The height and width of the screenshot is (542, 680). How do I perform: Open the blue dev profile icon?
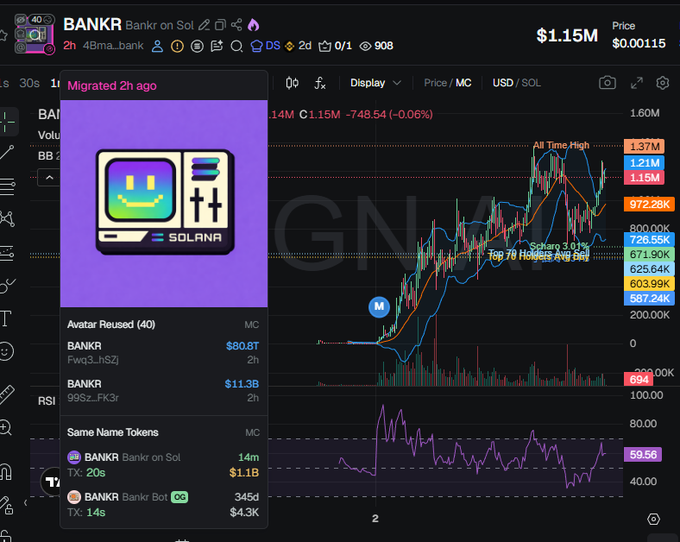coord(157,46)
